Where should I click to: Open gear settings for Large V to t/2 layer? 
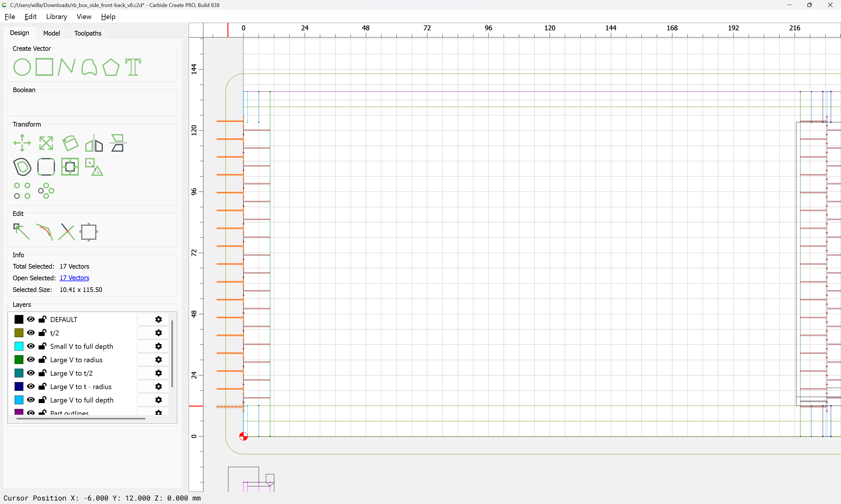pyautogui.click(x=158, y=373)
